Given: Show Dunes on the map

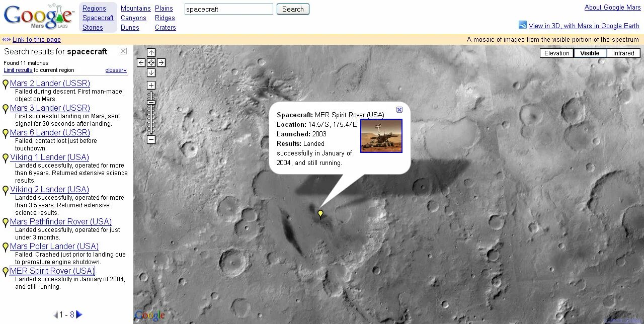Looking at the screenshot, I should [130, 27].
